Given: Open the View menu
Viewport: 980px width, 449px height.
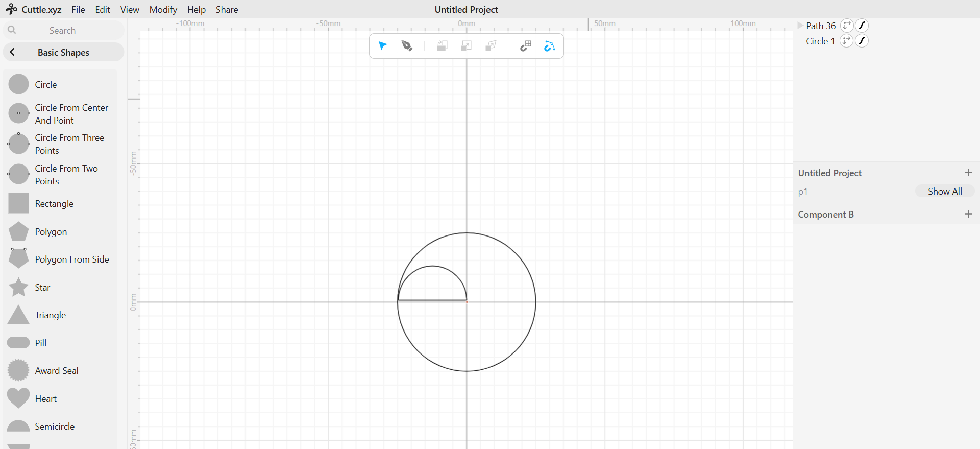Looking at the screenshot, I should coord(130,9).
